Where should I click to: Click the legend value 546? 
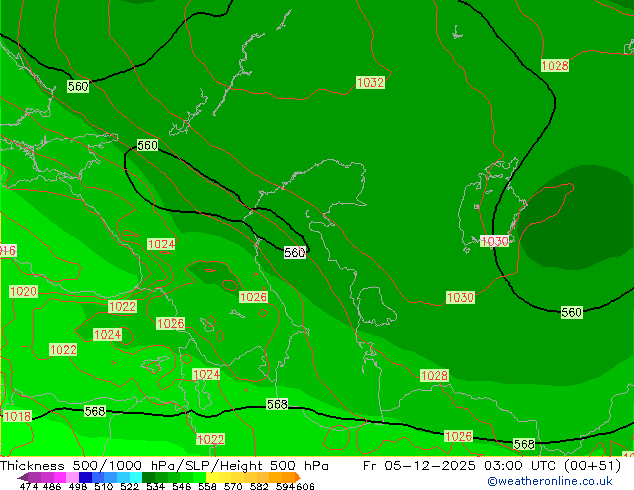pyautogui.click(x=182, y=486)
